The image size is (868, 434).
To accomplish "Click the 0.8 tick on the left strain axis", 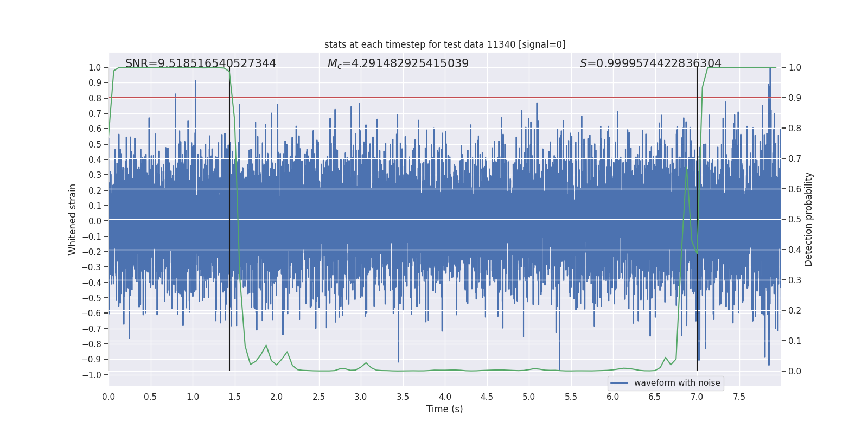I will [95, 98].
